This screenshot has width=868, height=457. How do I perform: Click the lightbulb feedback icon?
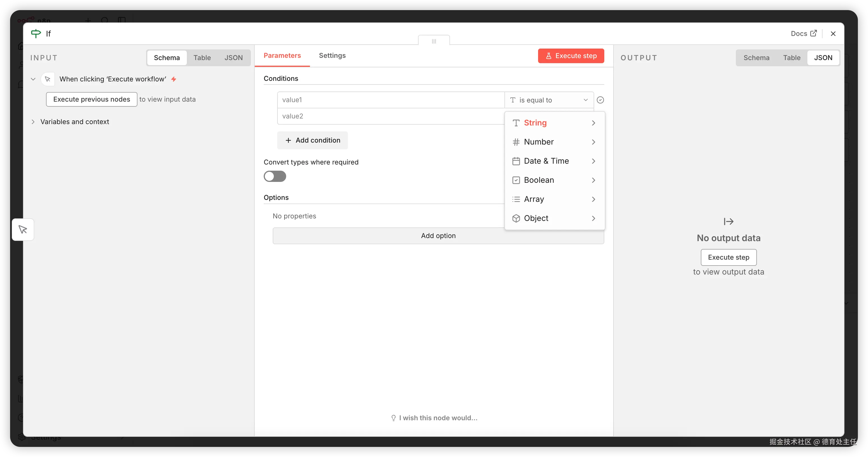click(393, 418)
